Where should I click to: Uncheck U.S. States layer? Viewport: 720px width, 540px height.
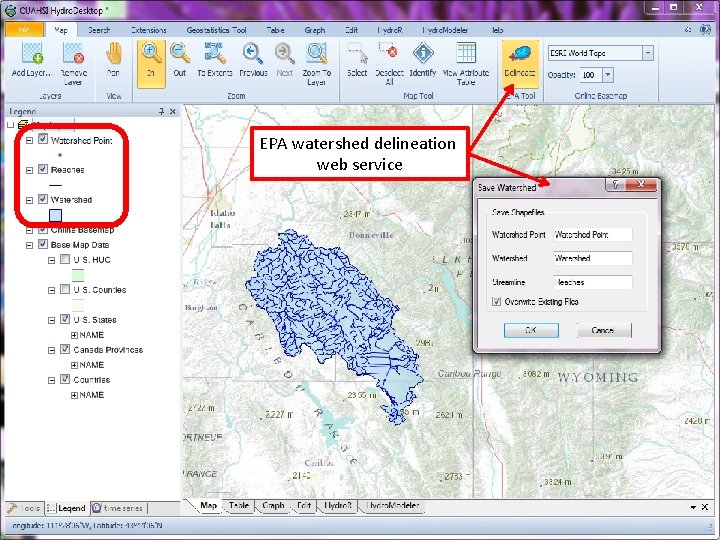coord(65,319)
